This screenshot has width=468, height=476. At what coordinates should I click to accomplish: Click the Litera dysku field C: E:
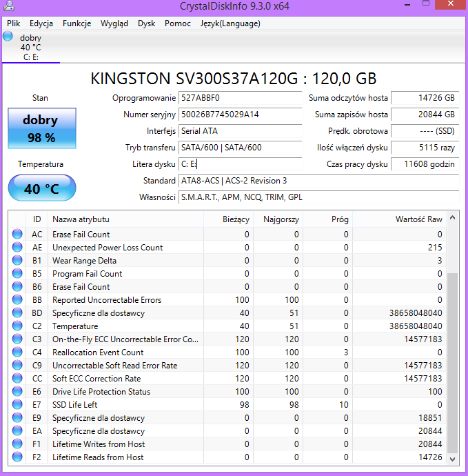(x=241, y=164)
